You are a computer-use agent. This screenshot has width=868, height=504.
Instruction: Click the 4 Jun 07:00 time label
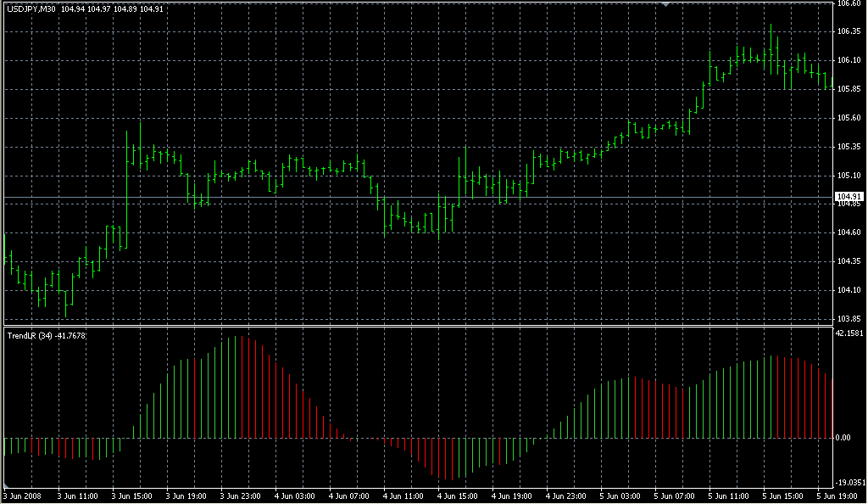pyautogui.click(x=348, y=496)
